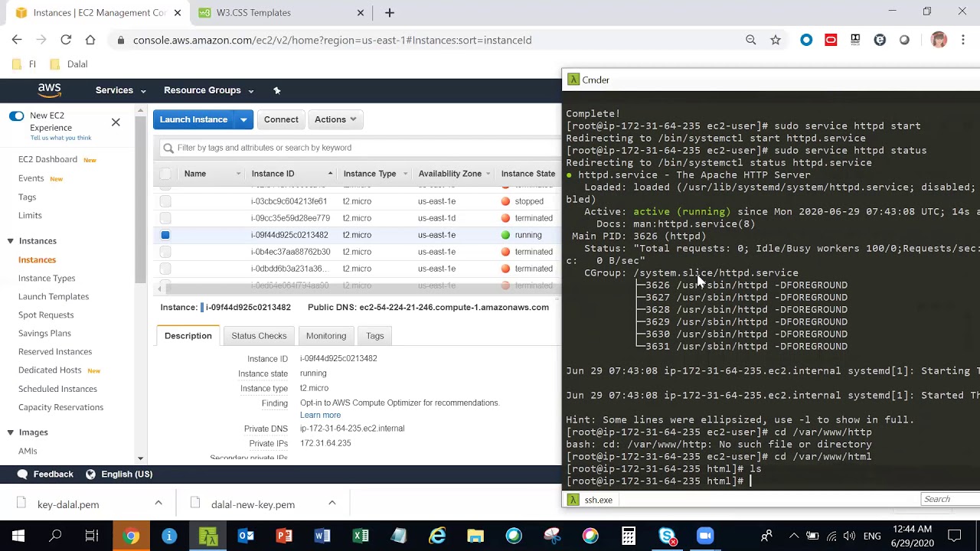
Task: Open a new browser tab with plus icon
Action: click(x=390, y=12)
